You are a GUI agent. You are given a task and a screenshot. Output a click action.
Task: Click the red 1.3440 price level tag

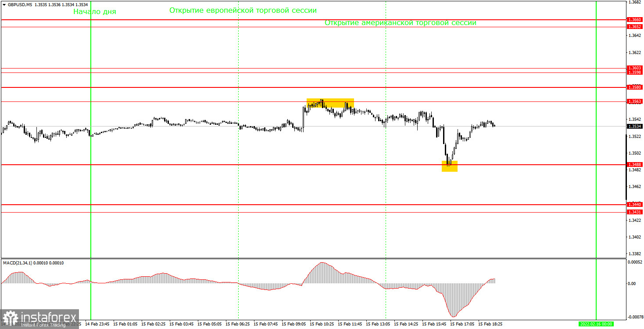tap(635, 205)
